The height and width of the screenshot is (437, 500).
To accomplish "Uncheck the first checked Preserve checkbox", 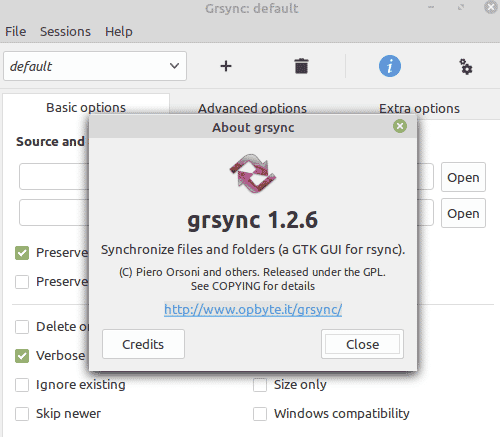I will point(22,253).
